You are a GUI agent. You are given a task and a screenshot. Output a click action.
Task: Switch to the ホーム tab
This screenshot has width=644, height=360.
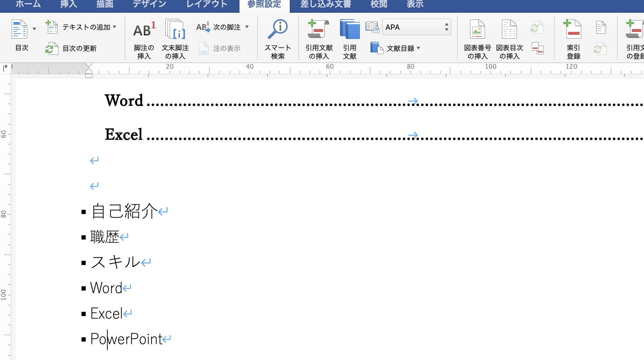pos(28,4)
